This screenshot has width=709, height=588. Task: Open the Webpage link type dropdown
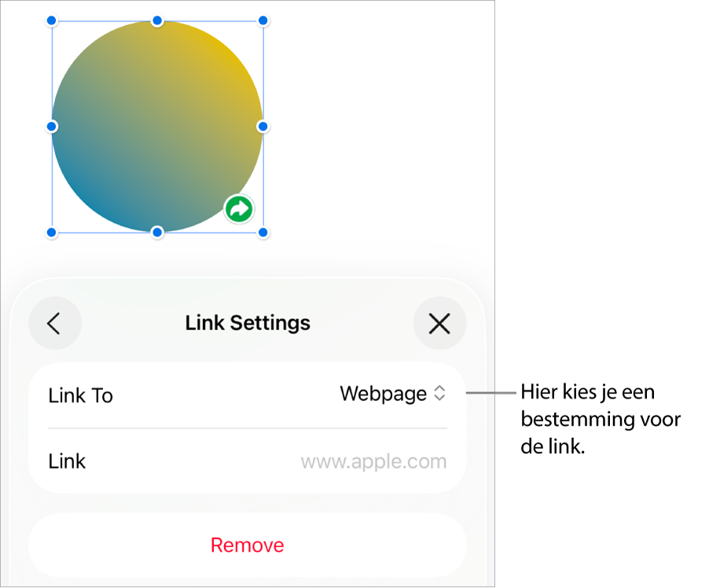click(x=393, y=394)
